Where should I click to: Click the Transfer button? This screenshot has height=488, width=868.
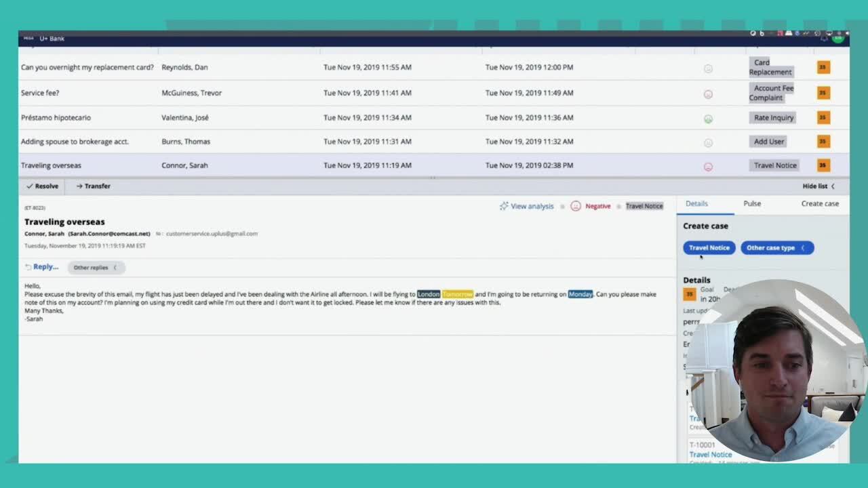point(93,186)
